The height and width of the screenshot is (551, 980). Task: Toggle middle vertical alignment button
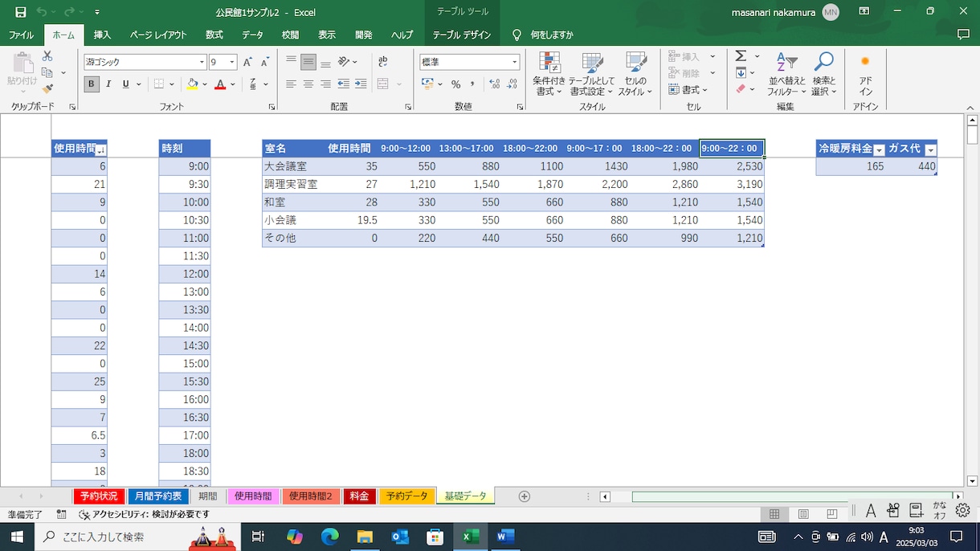(x=308, y=62)
